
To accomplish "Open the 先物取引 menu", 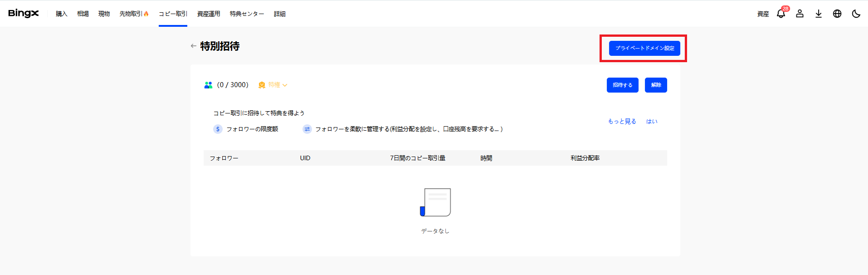I will click(133, 14).
